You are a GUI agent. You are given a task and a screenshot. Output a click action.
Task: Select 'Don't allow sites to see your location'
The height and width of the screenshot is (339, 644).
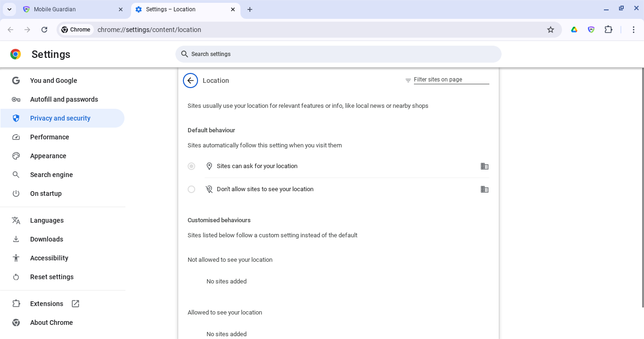[x=191, y=189]
